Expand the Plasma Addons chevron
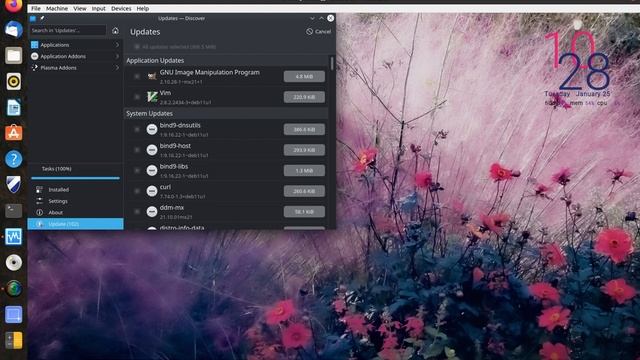The height and width of the screenshot is (360, 640). click(117, 68)
